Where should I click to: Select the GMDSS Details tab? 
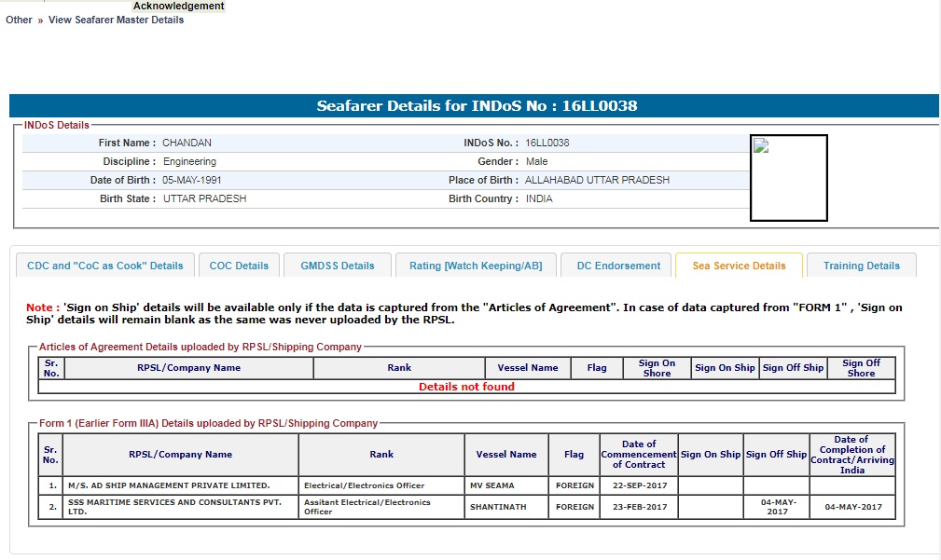[x=338, y=266]
